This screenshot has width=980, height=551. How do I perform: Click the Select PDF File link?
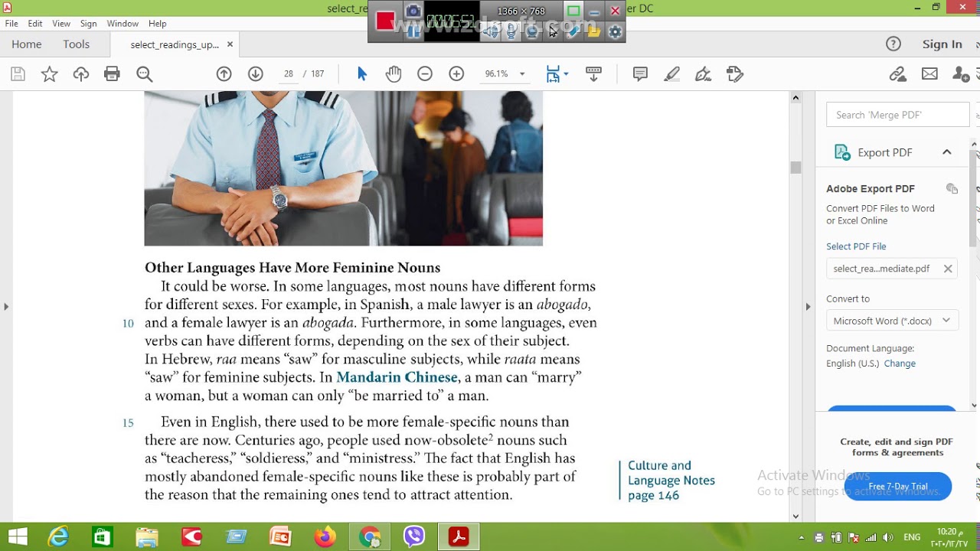coord(856,246)
